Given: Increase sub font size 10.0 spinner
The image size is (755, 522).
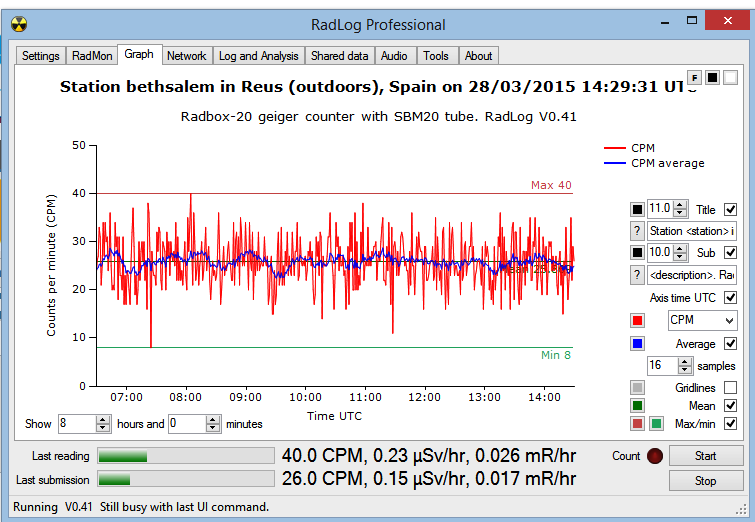Looking at the screenshot, I should coord(680,248).
